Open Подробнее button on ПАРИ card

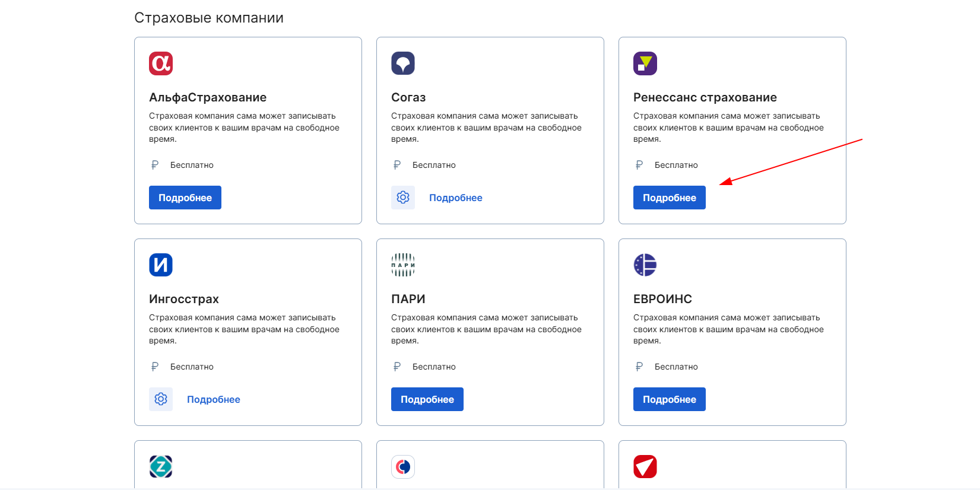[x=427, y=399]
